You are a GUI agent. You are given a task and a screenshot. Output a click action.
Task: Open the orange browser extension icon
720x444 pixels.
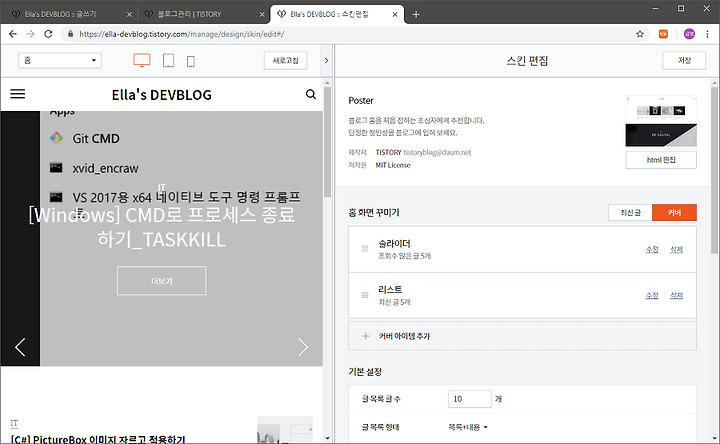coord(664,34)
